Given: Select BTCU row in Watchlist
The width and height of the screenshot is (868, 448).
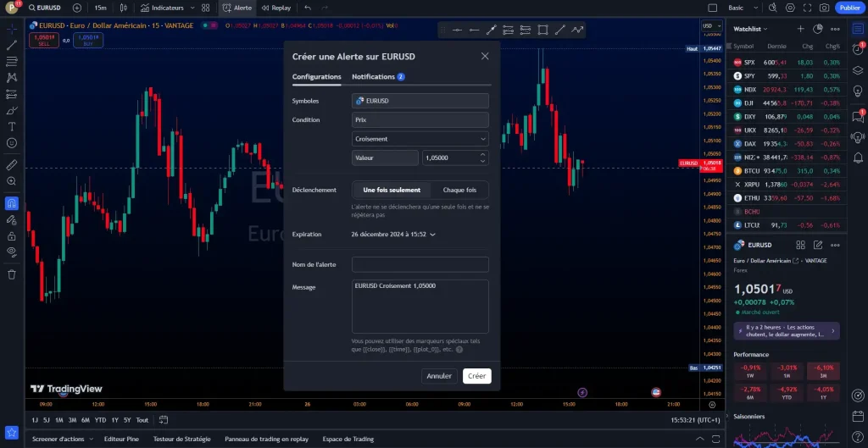Looking at the screenshot, I should (x=786, y=171).
